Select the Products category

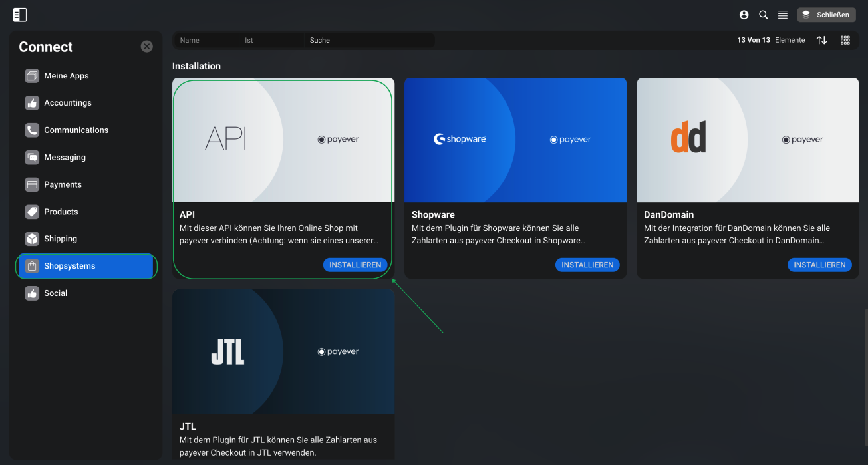click(x=86, y=212)
